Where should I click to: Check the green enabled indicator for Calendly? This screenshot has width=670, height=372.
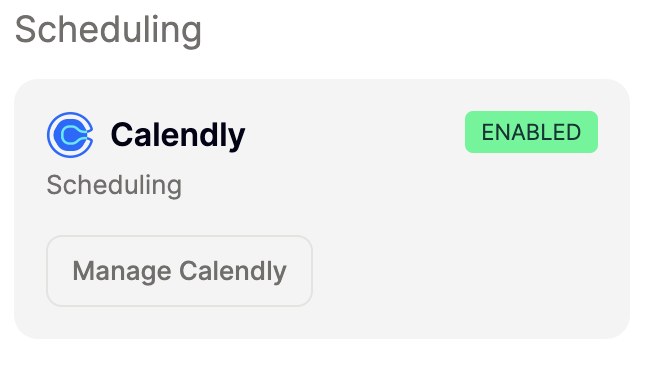tap(531, 132)
